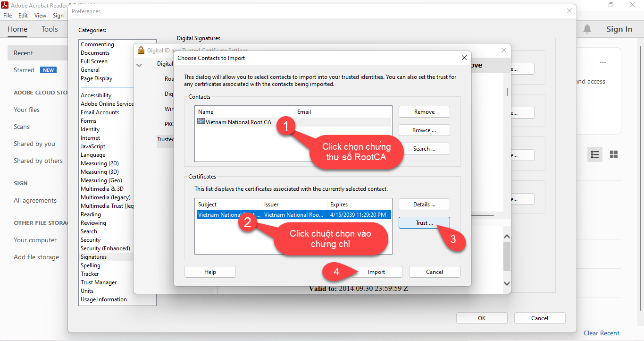Sort contacts by Email column header

point(343,112)
